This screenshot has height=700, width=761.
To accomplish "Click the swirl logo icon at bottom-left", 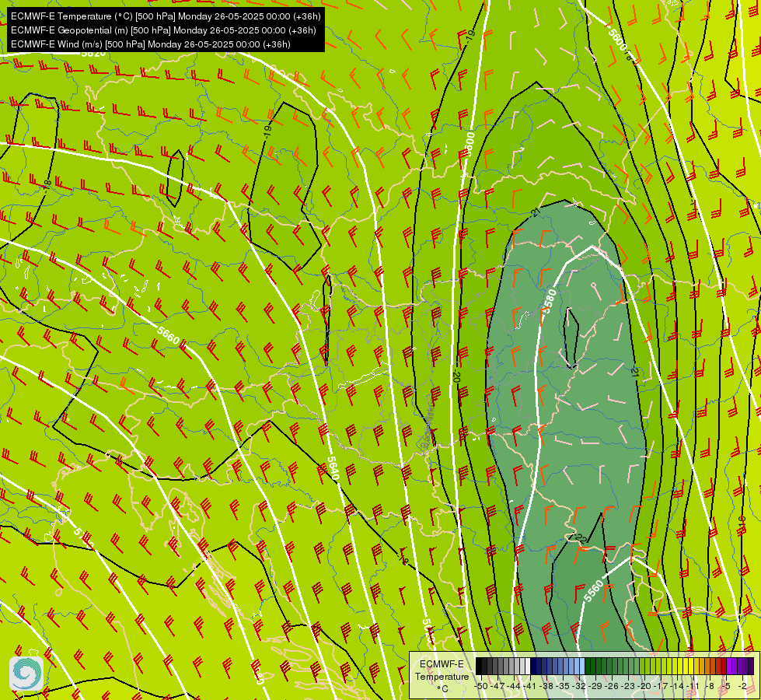I will coord(26,673).
